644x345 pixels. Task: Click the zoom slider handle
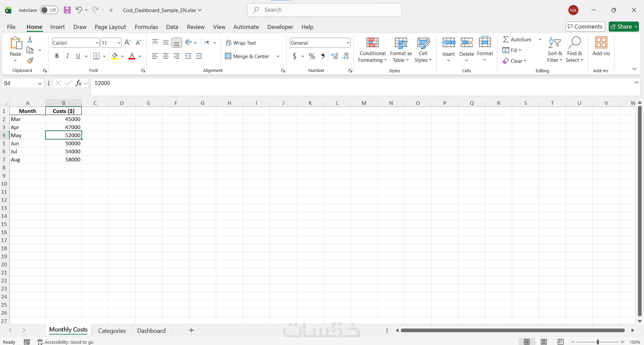coord(598,342)
